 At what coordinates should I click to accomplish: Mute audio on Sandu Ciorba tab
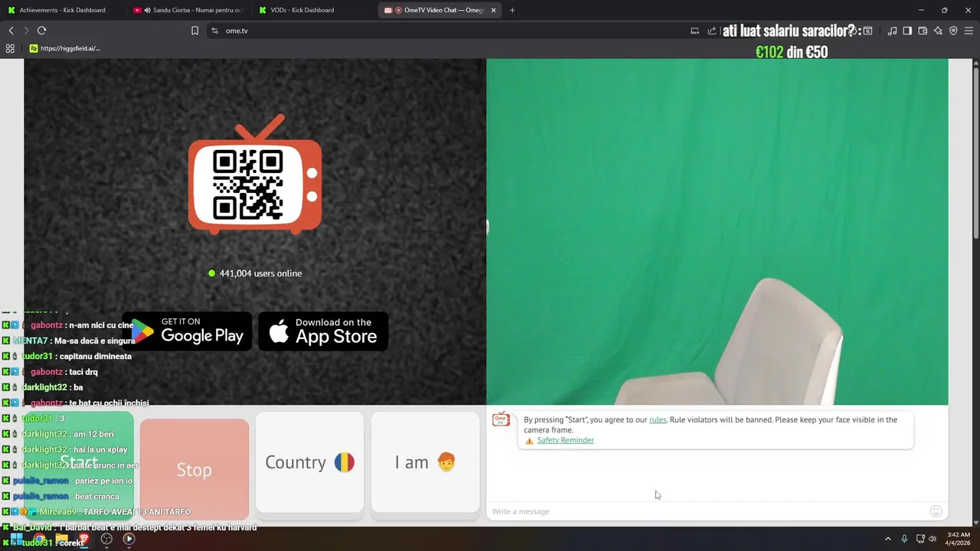pyautogui.click(x=147, y=10)
